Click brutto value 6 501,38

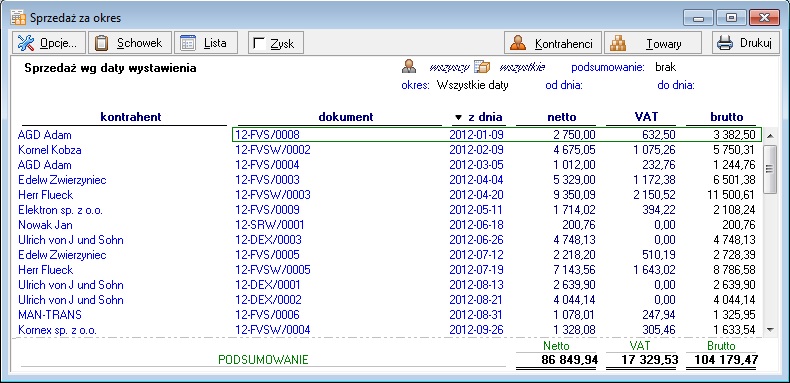[734, 180]
